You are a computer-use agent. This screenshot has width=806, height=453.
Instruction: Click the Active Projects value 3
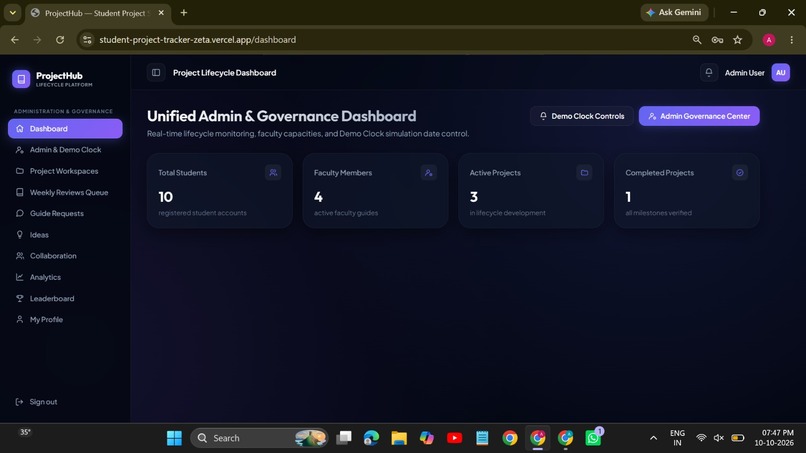point(474,197)
